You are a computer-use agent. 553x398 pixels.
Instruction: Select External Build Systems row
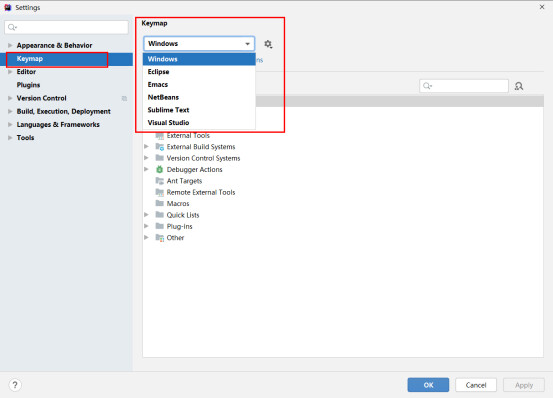point(343,147)
